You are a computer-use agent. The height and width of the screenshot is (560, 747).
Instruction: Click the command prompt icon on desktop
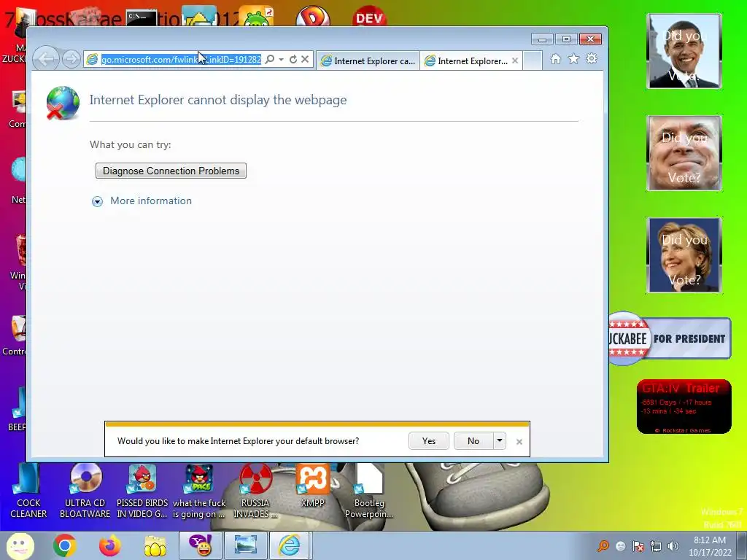pyautogui.click(x=142, y=18)
